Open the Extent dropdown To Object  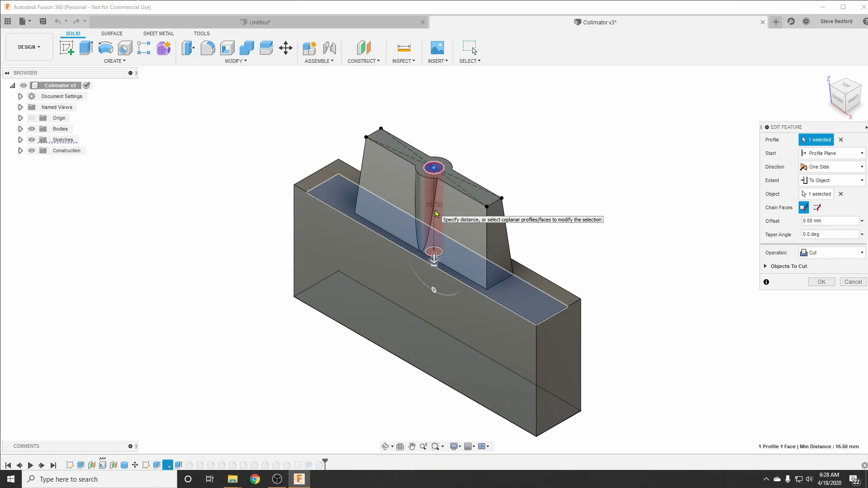[832, 180]
